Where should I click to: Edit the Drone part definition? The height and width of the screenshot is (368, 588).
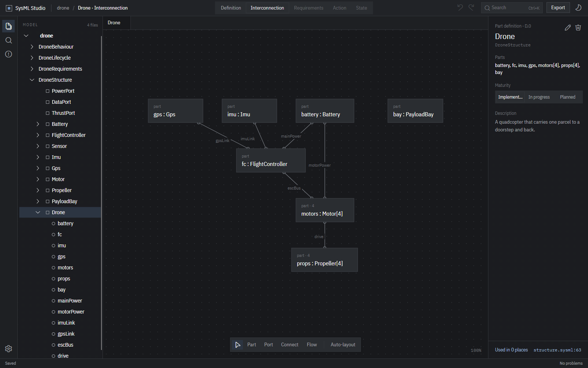click(x=568, y=28)
